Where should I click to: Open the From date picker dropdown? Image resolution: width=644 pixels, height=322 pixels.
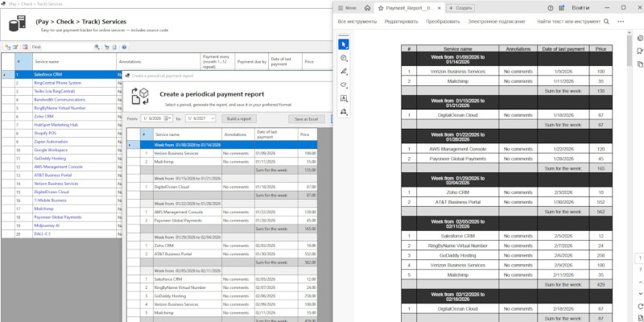coord(170,118)
